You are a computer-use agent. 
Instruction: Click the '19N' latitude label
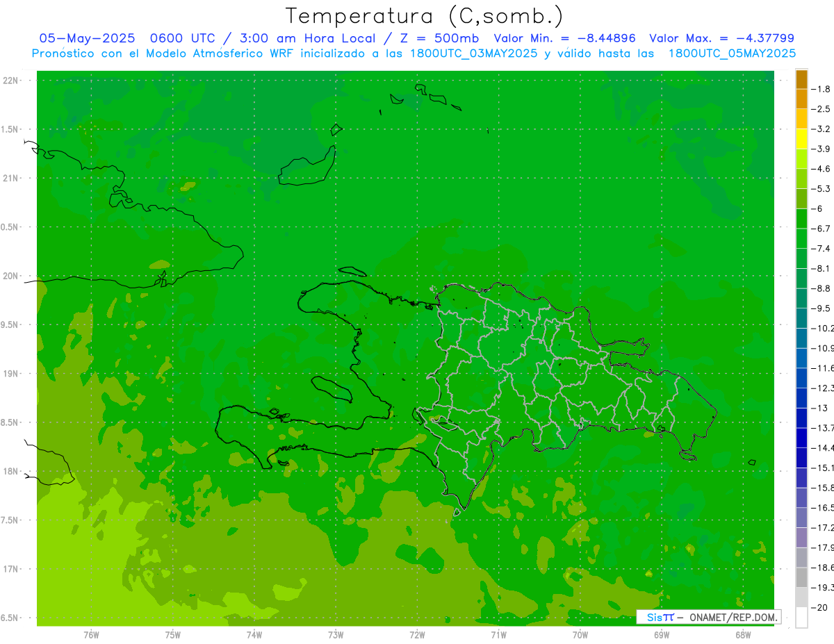click(10, 374)
